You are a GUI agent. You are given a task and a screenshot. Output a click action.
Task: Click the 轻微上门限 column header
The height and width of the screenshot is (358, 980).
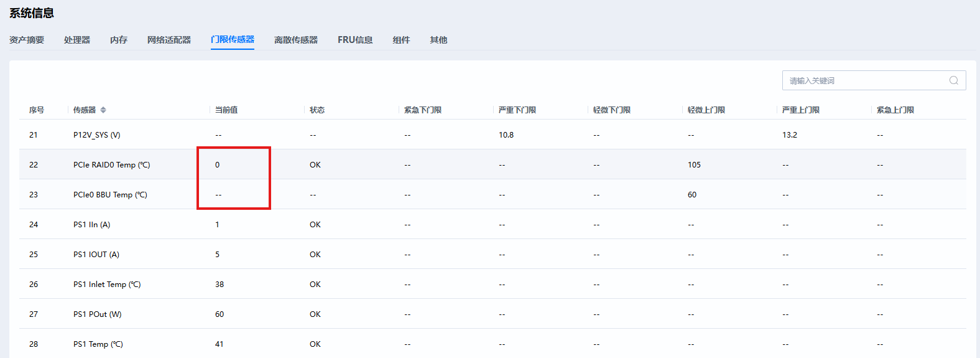coord(706,110)
